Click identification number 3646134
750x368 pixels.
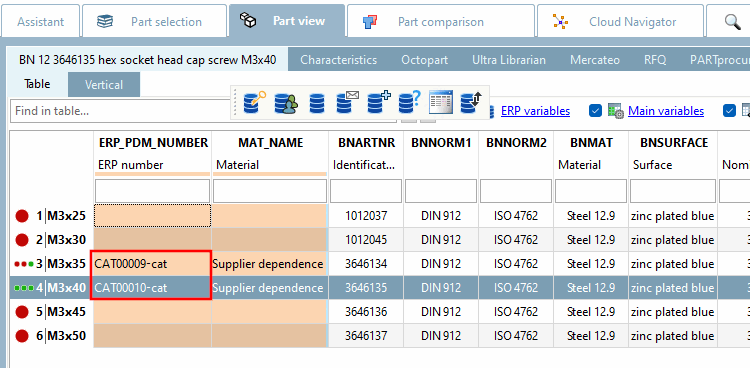click(366, 264)
